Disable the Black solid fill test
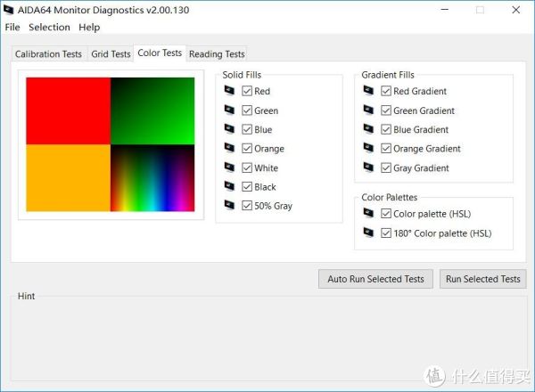 click(247, 187)
